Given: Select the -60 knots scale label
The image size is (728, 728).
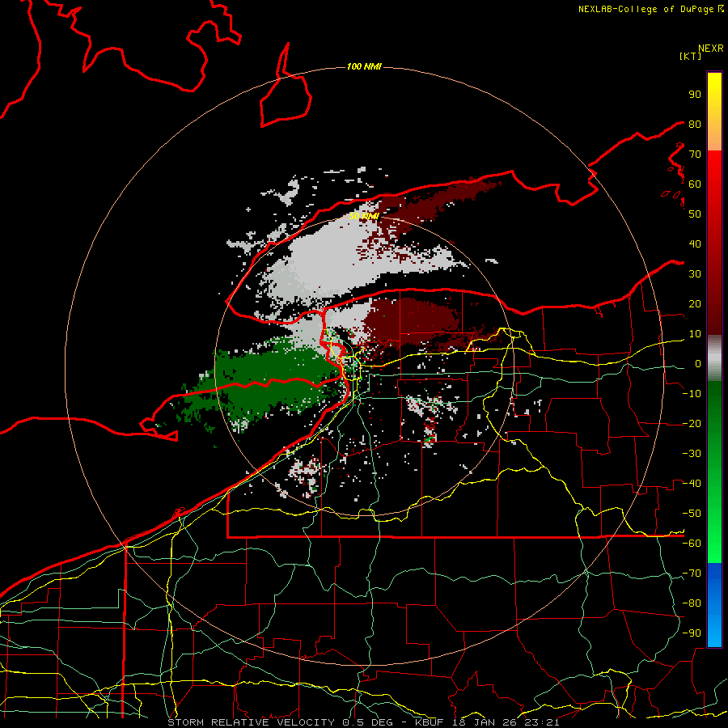Looking at the screenshot, I should pos(692,543).
